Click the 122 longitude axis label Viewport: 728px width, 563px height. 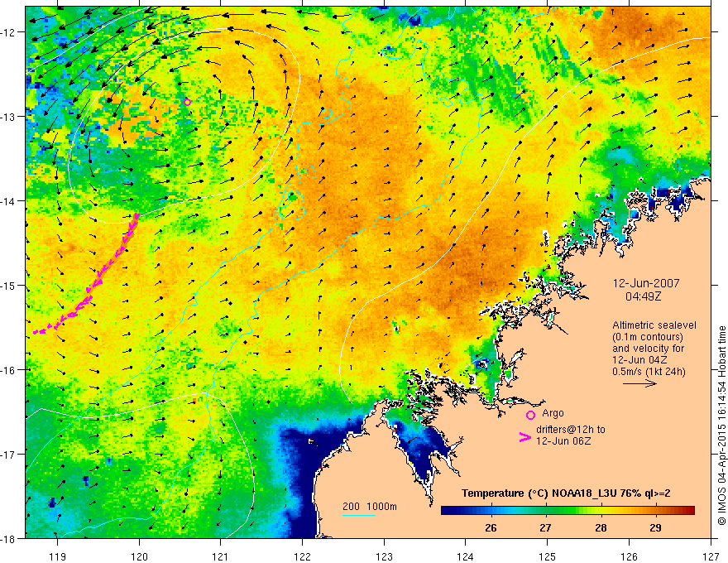point(302,557)
